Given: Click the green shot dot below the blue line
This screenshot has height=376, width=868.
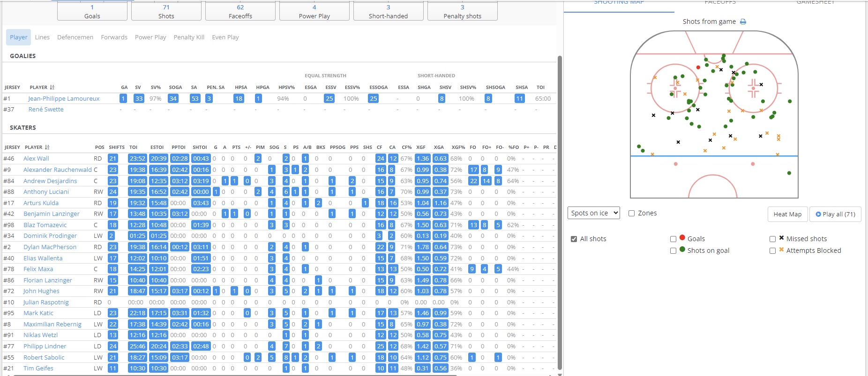Looking at the screenshot, I should click(x=789, y=173).
